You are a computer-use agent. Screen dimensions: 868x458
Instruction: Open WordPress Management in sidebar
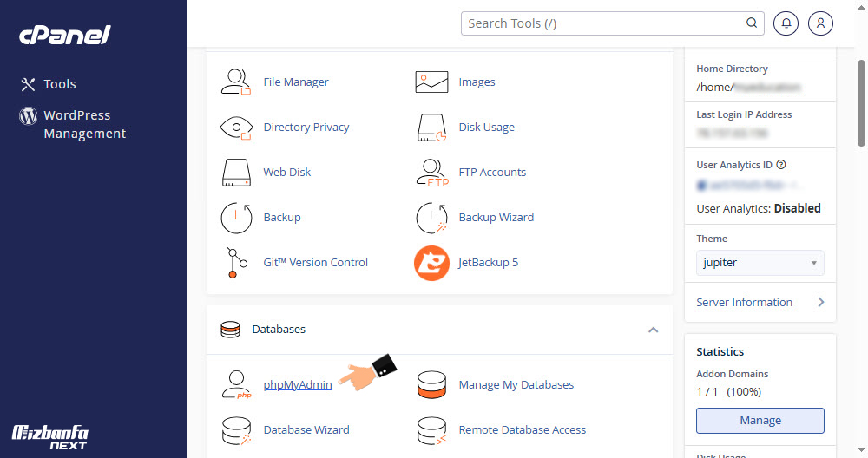(x=84, y=124)
